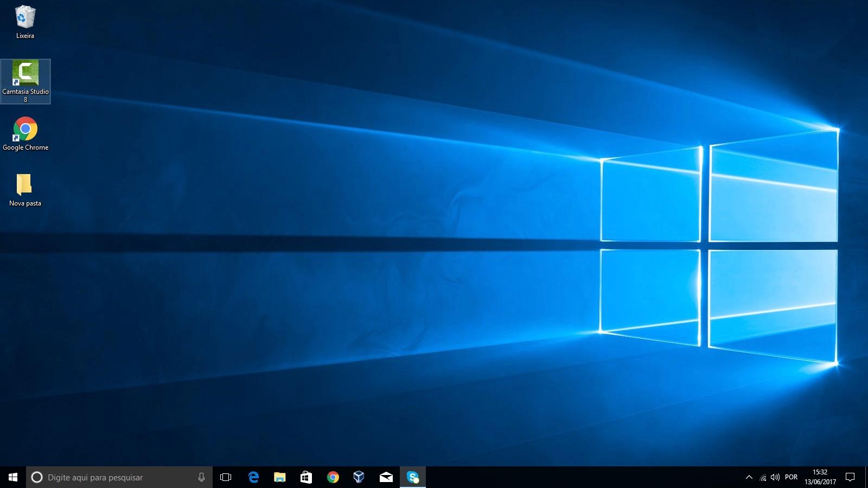Click inside the 'Digite aqui para pesquisar' search field
Screen dimensions: 868x488
point(108,477)
